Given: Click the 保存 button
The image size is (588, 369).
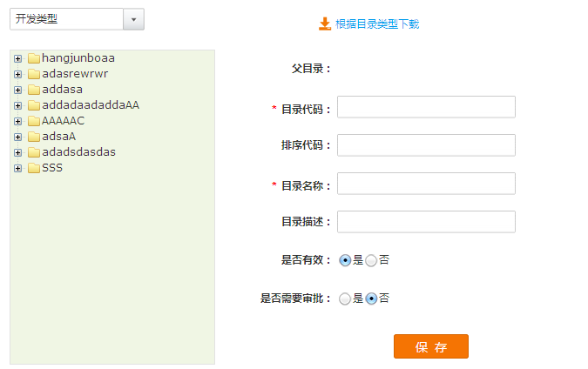Looking at the screenshot, I should pos(431,346).
